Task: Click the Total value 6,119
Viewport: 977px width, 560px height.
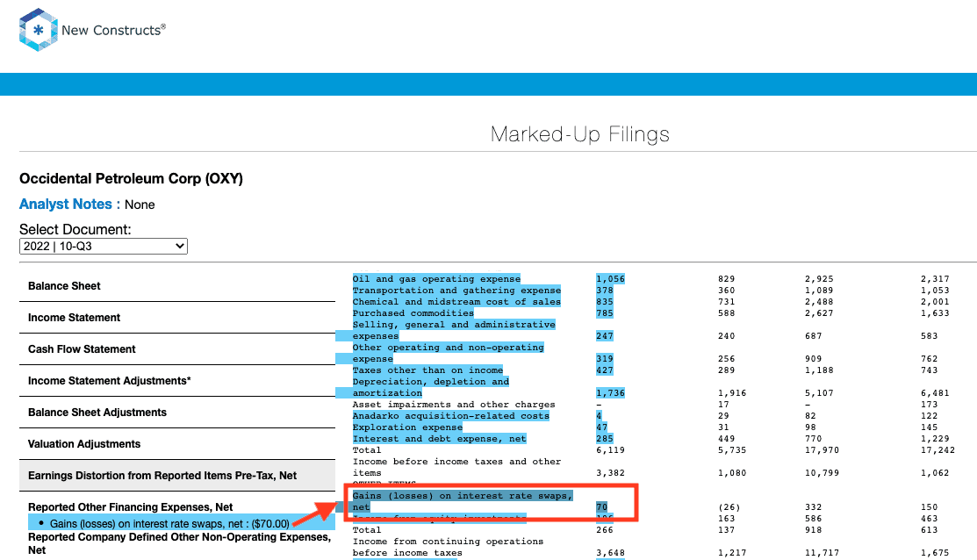Action: 610,450
